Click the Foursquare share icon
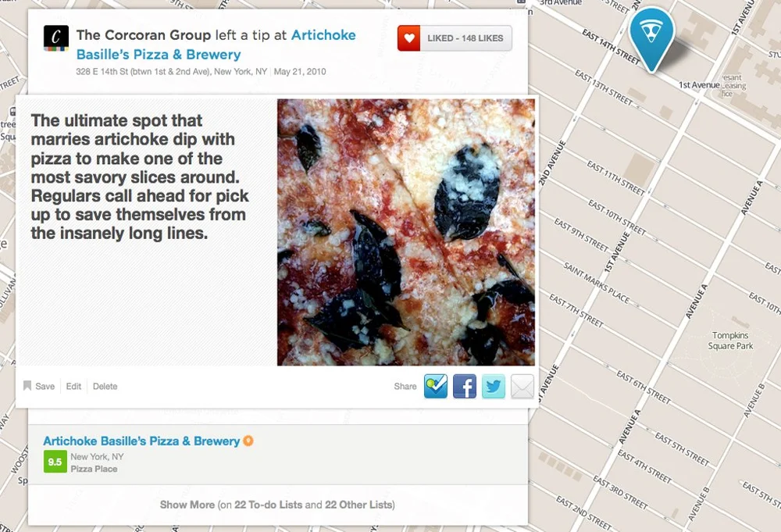This screenshot has height=532, width=781. pyautogui.click(x=436, y=387)
